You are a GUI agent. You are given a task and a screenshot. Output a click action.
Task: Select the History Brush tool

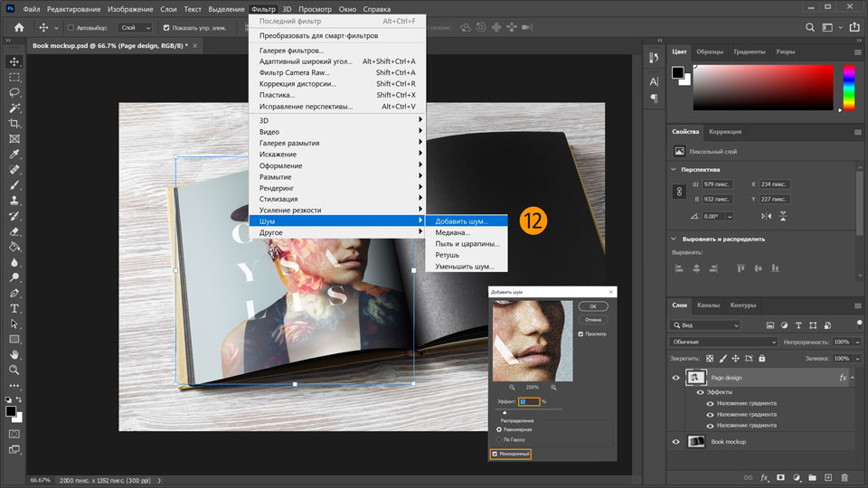click(14, 216)
